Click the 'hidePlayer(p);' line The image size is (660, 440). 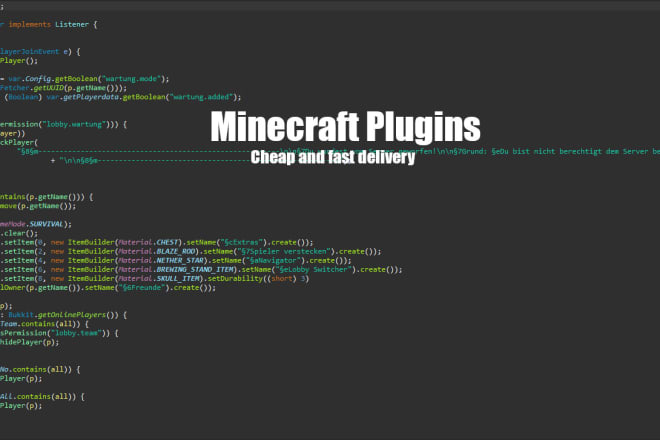point(29,342)
